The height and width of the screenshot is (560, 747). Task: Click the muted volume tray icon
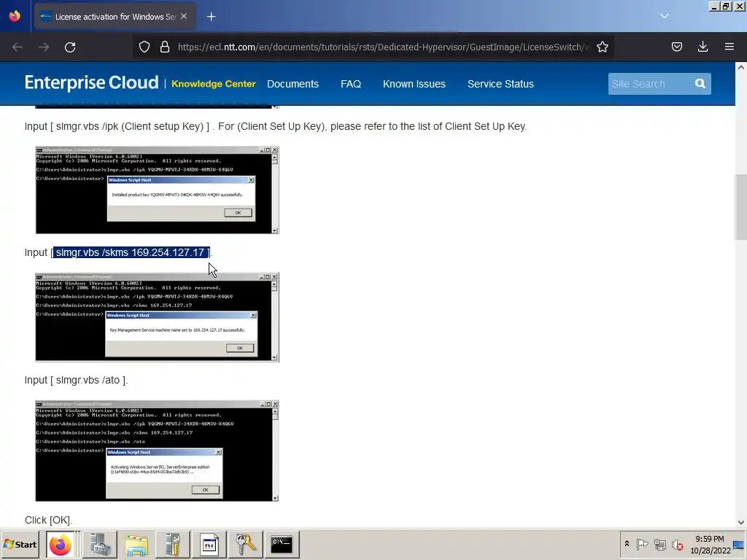pos(677,544)
